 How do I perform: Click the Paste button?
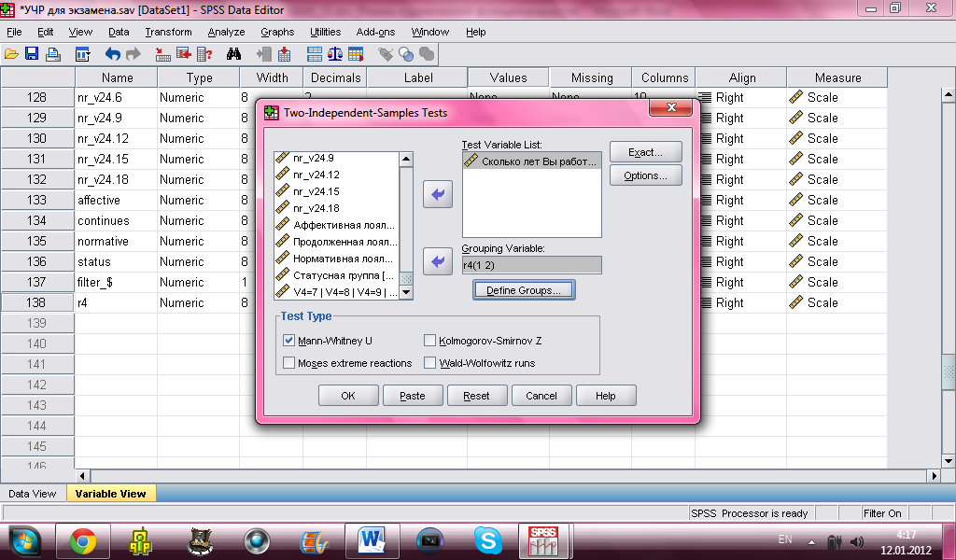pyautogui.click(x=412, y=396)
